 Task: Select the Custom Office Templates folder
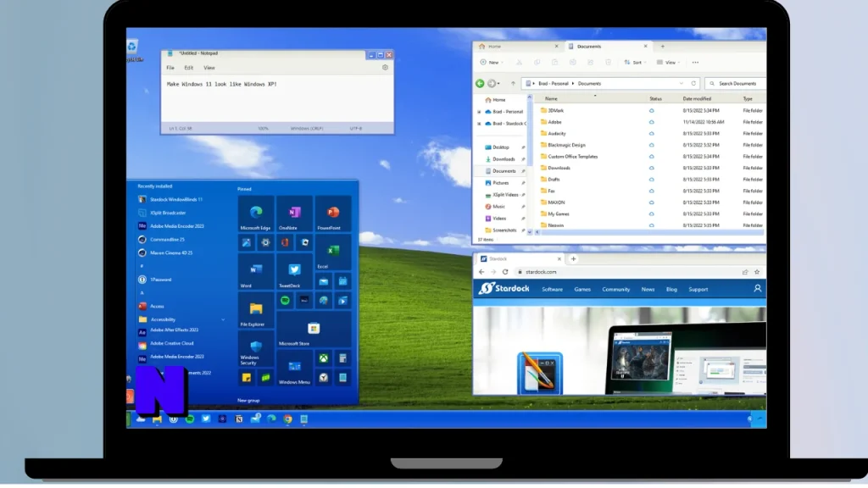tap(572, 157)
